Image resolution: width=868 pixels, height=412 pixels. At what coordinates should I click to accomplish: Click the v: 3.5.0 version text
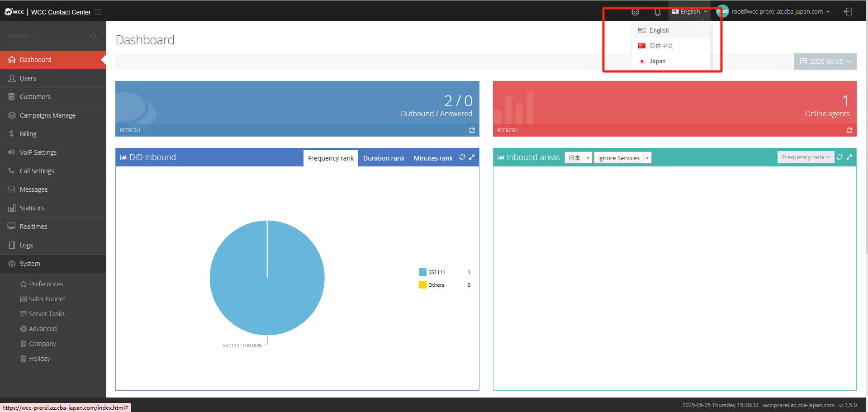coord(848,405)
